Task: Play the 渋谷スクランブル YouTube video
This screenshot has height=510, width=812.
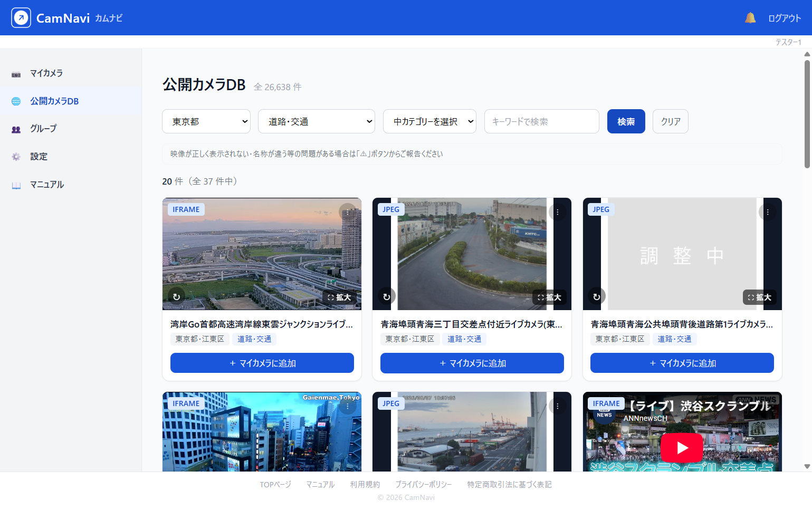Action: pyautogui.click(x=682, y=448)
